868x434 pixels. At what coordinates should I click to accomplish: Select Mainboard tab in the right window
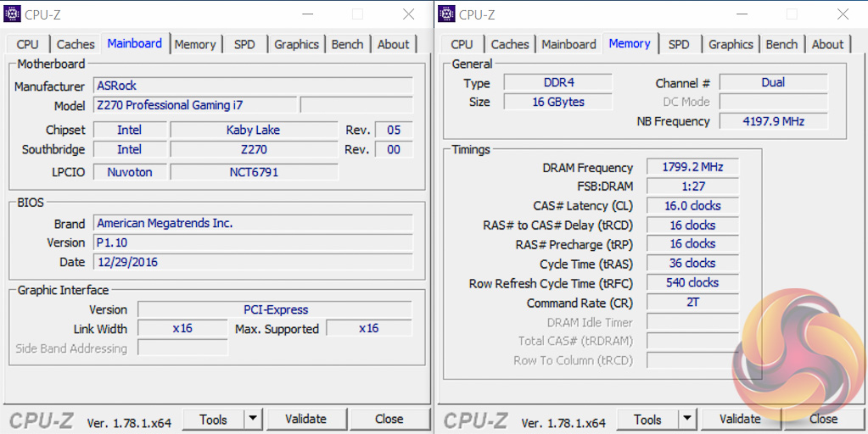(569, 44)
